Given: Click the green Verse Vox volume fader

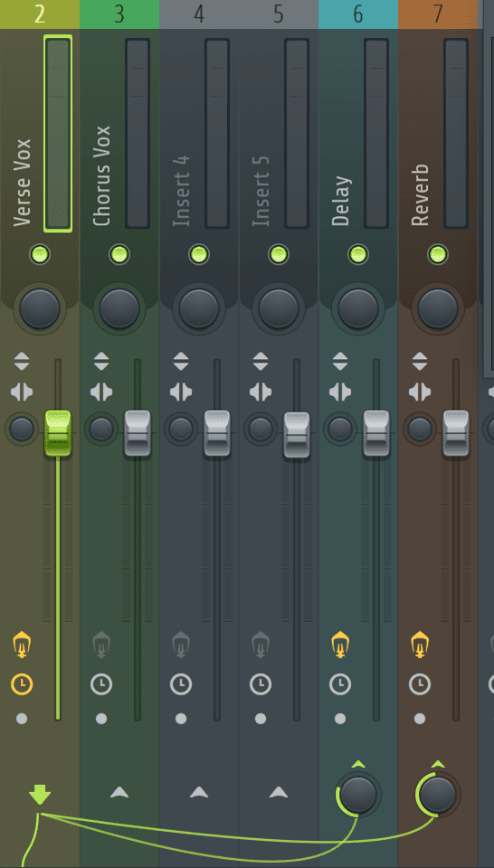Looking at the screenshot, I should click(x=58, y=433).
